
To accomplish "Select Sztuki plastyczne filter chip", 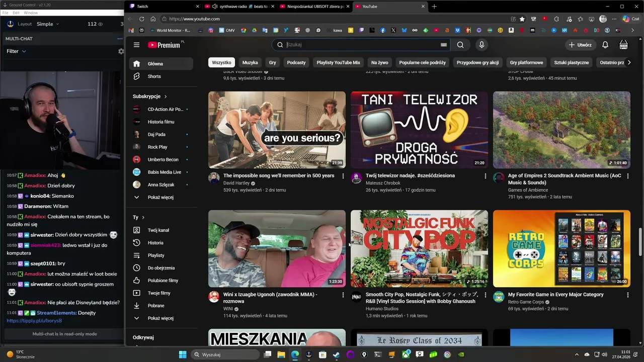I will point(572,63).
